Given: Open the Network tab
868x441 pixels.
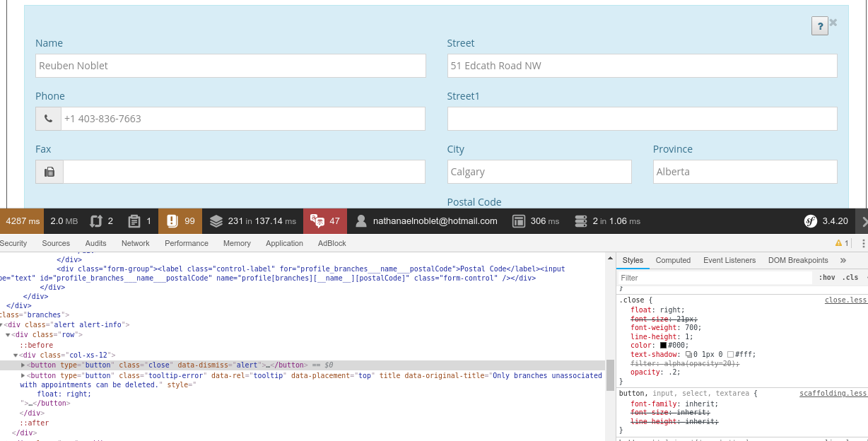Looking at the screenshot, I should pos(136,243).
